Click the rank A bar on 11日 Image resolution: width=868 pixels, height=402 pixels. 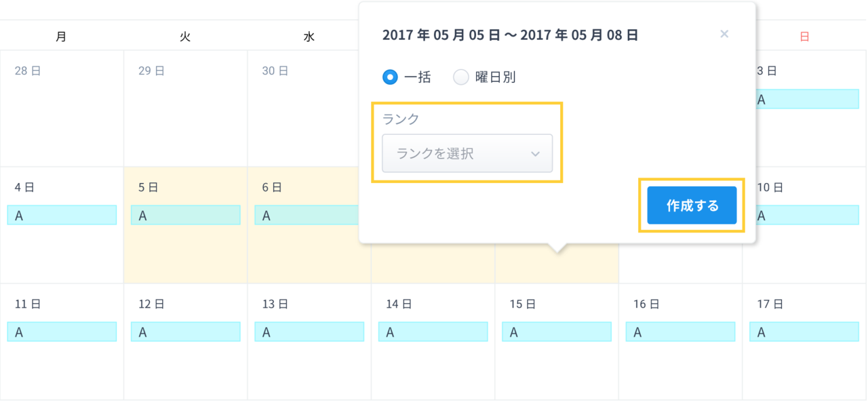62,332
